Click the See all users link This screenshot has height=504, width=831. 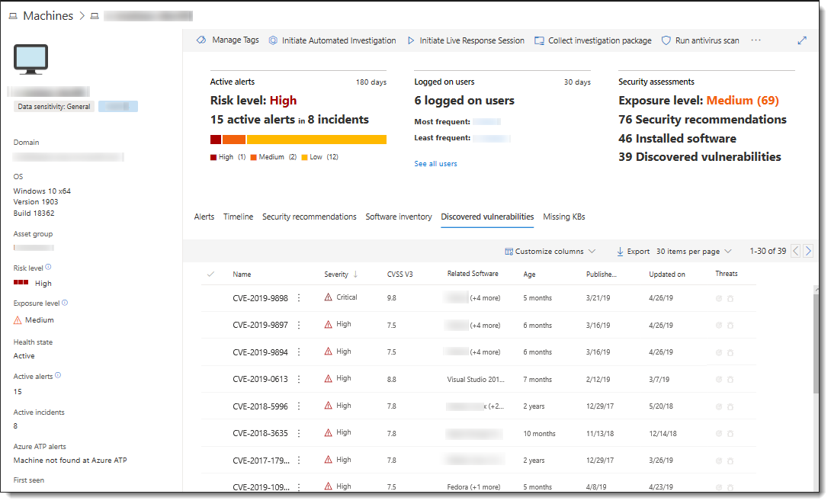click(x=435, y=164)
